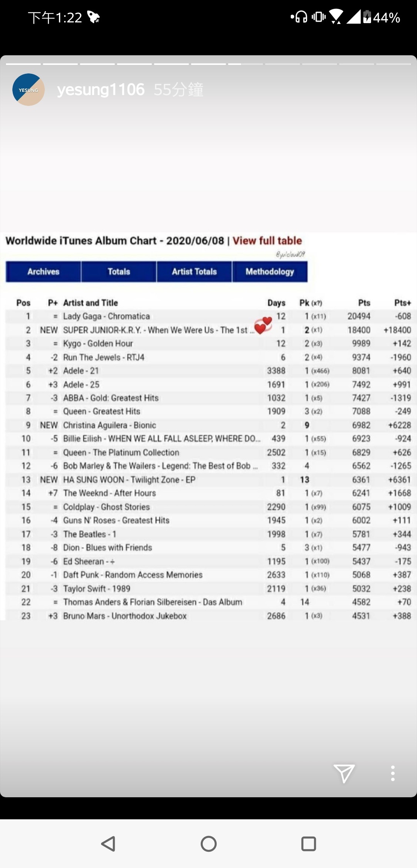Select the Lady Gaga - Chromatica row

point(208,316)
